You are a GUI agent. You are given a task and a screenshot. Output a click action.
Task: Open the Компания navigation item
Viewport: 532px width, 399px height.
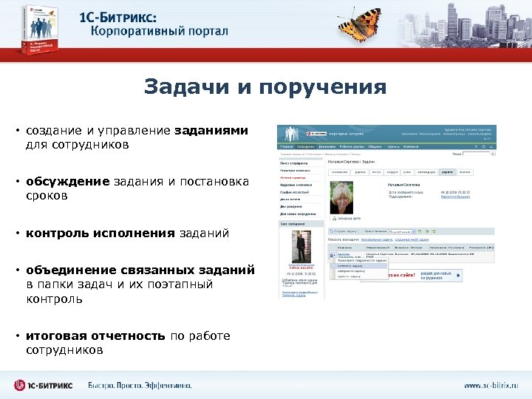[x=411, y=146]
